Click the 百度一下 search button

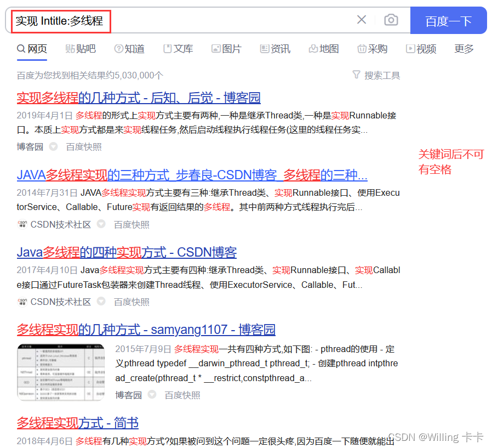click(x=448, y=20)
